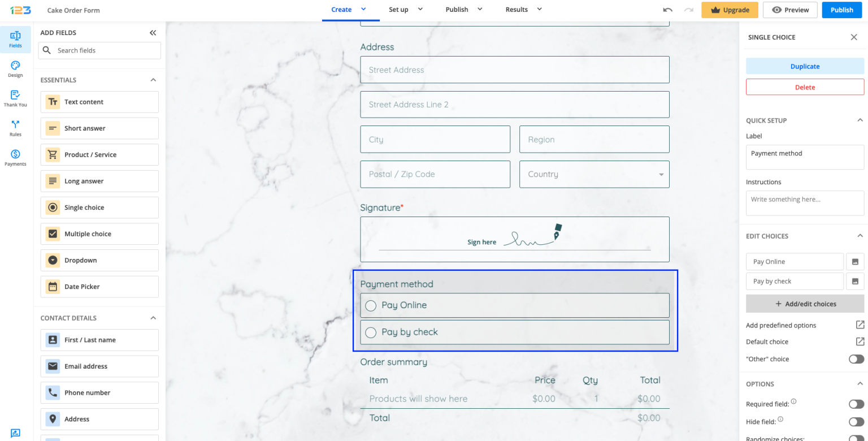This screenshot has width=868, height=441.
Task: Add a First / Last name field
Action: point(99,340)
